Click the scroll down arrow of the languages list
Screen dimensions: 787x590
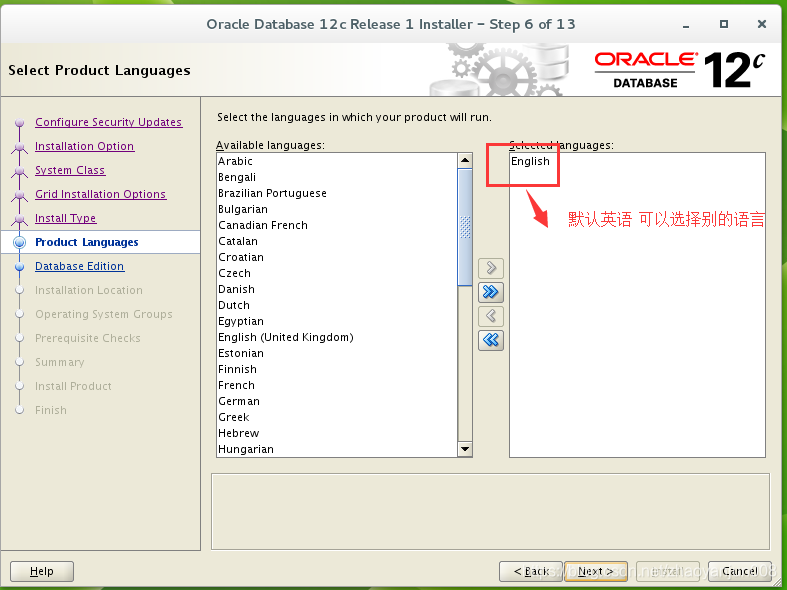465,449
